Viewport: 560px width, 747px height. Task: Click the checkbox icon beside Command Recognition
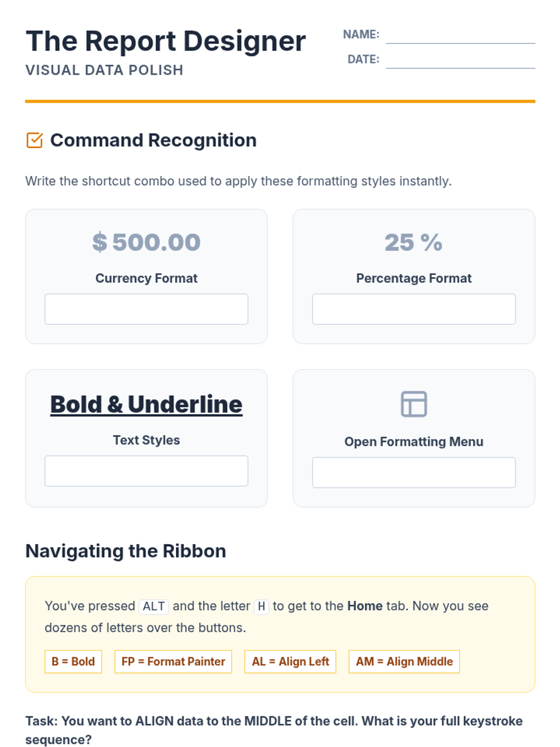(35, 140)
